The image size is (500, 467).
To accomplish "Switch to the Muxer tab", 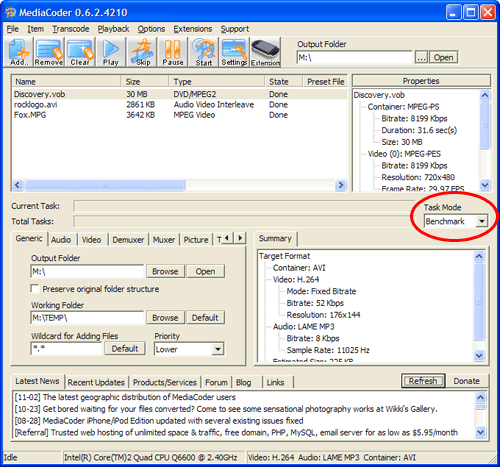I will [164, 240].
